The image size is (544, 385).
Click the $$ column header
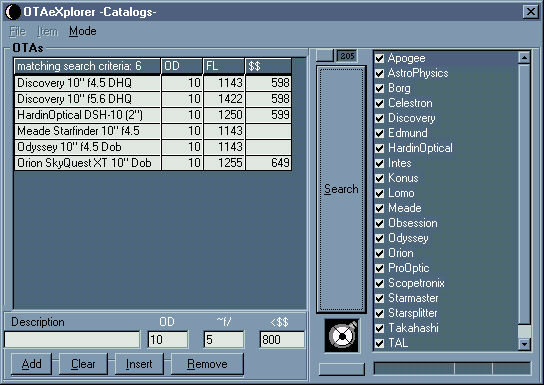[269, 66]
